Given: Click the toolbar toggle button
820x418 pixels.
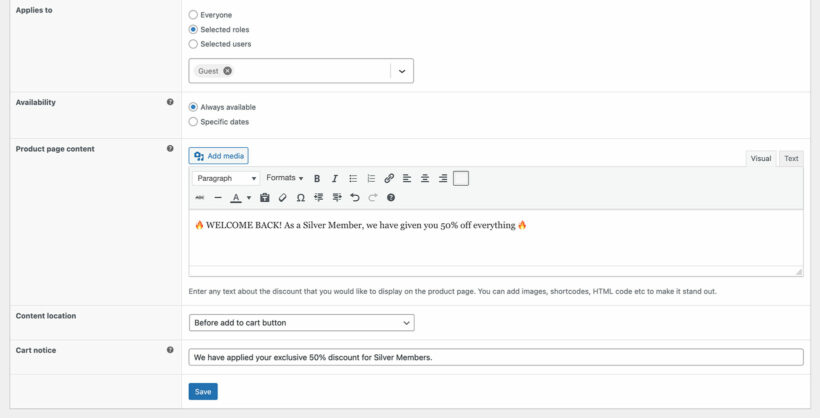Looking at the screenshot, I should (461, 178).
